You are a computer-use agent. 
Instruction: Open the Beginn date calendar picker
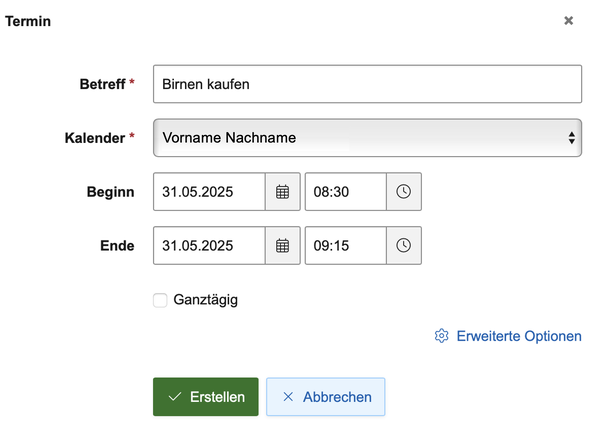pos(282,192)
